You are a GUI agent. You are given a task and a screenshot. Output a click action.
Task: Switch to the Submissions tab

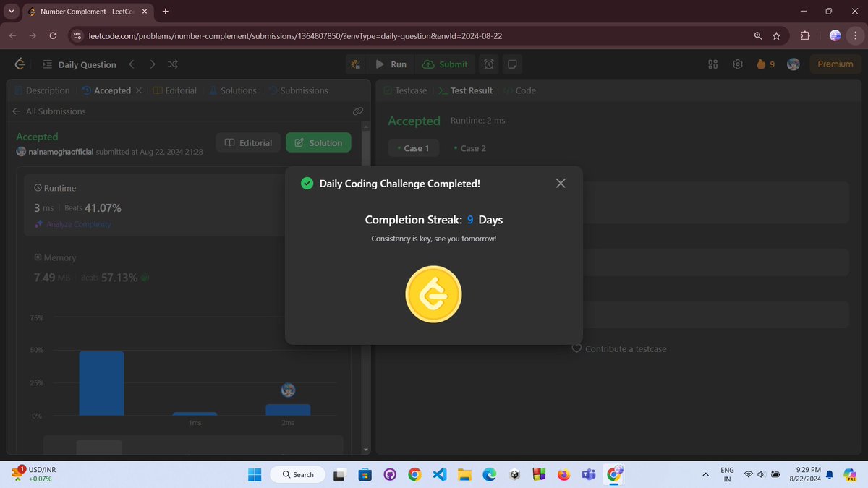pos(298,90)
